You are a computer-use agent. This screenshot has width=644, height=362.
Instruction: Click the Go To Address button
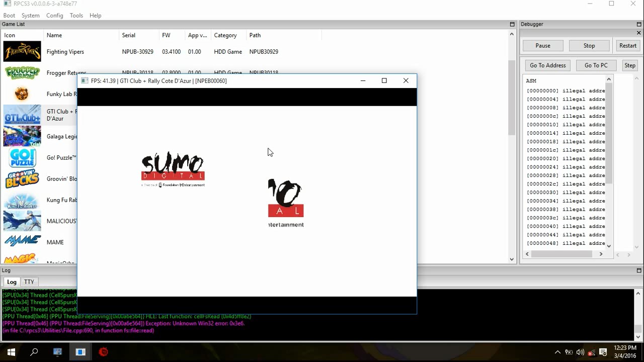pos(547,65)
